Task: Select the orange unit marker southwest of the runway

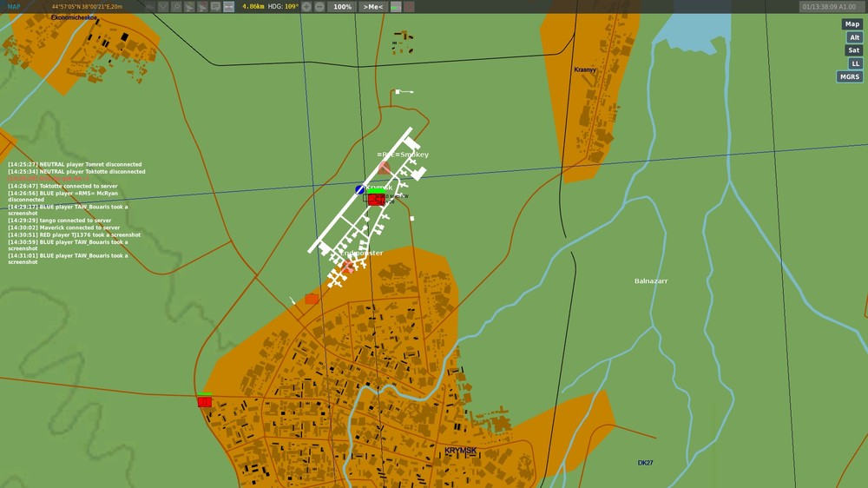Action: [x=312, y=299]
